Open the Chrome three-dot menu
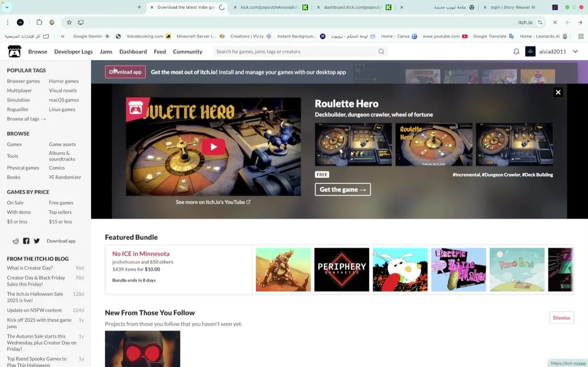 (8, 22)
